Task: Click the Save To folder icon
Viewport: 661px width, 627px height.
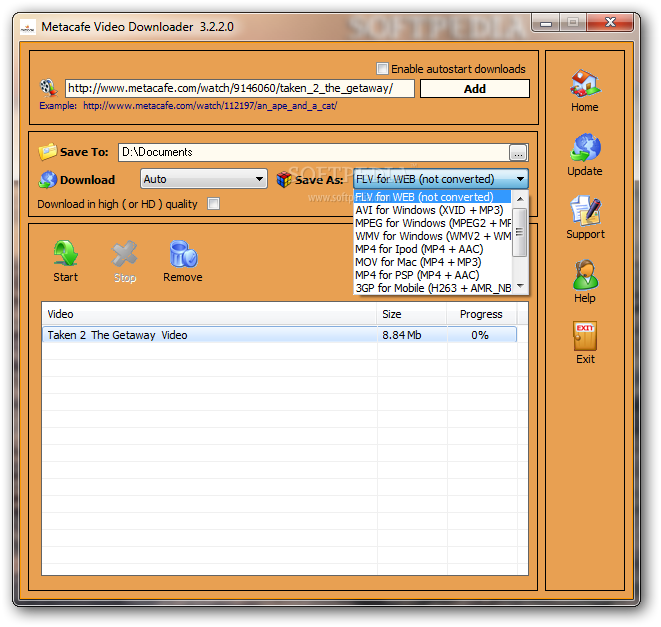Action: point(48,152)
